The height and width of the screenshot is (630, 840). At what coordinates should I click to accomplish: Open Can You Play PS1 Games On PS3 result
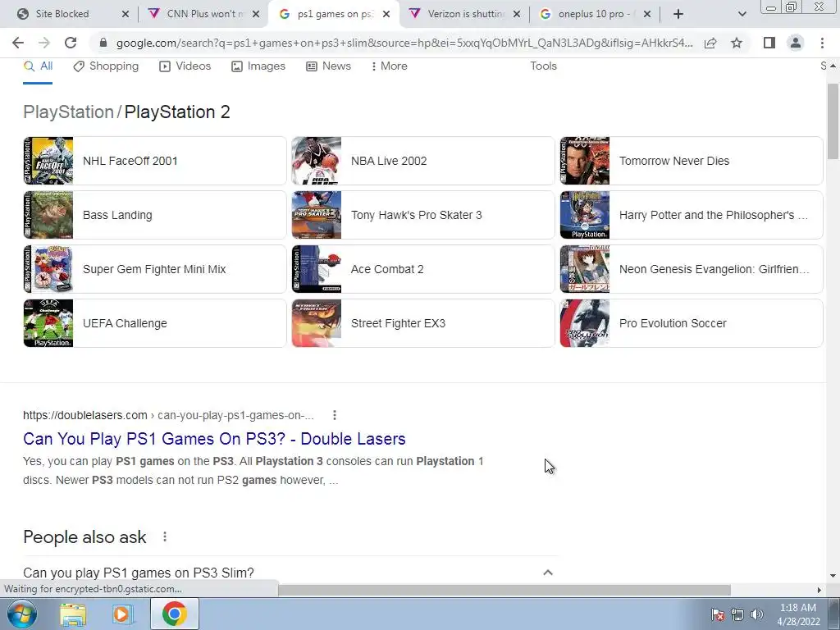(x=214, y=439)
